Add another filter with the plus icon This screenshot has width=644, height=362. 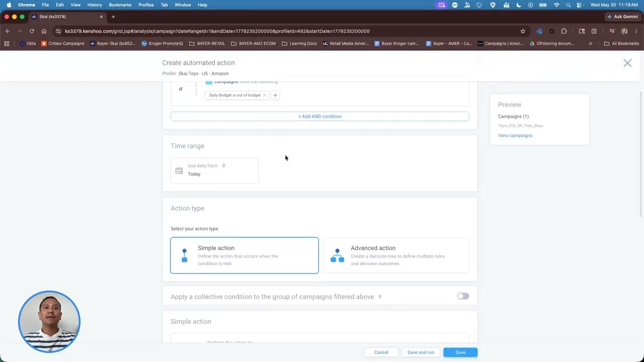coord(275,95)
